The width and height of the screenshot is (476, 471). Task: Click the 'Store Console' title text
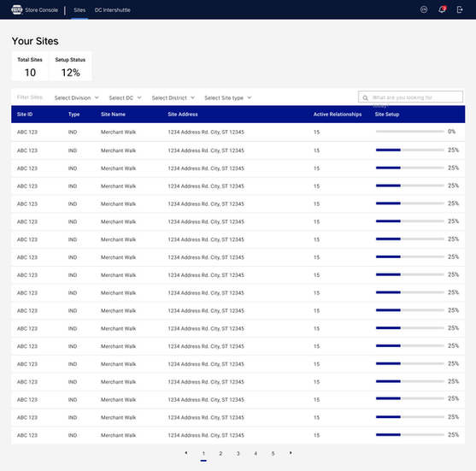[x=41, y=10]
